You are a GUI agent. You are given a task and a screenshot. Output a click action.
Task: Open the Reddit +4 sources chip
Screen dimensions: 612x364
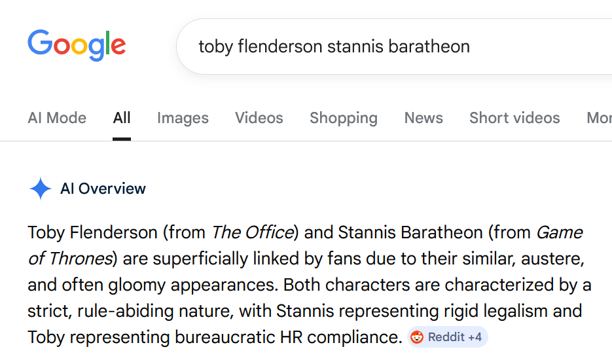pos(448,337)
